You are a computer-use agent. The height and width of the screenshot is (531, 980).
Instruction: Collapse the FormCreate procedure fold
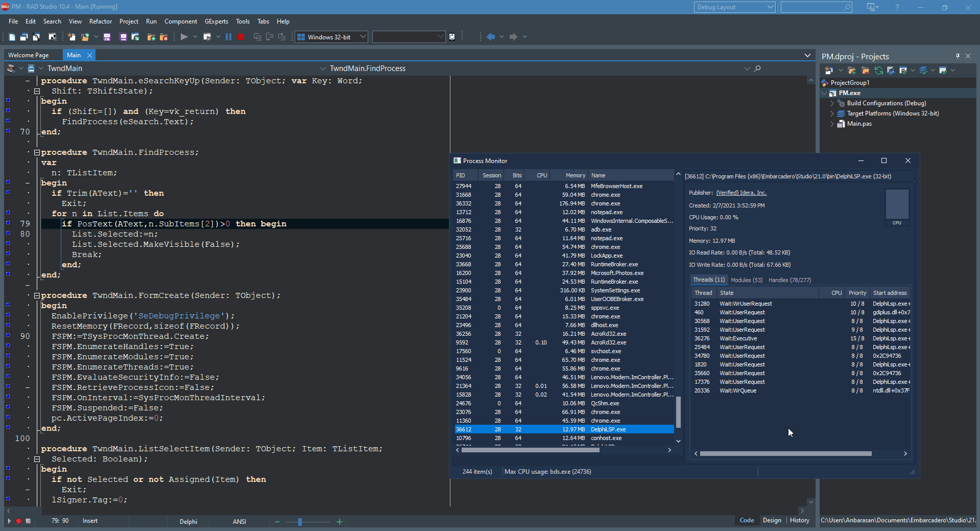37,295
